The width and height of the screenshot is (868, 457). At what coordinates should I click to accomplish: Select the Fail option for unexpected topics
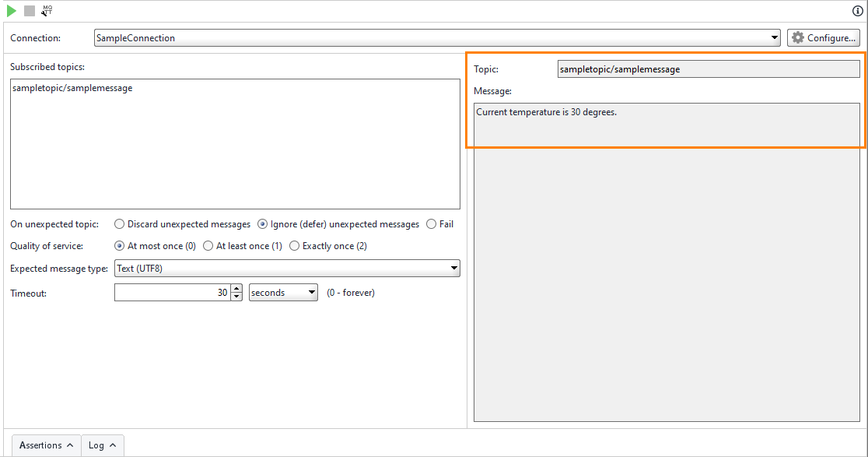(x=430, y=223)
